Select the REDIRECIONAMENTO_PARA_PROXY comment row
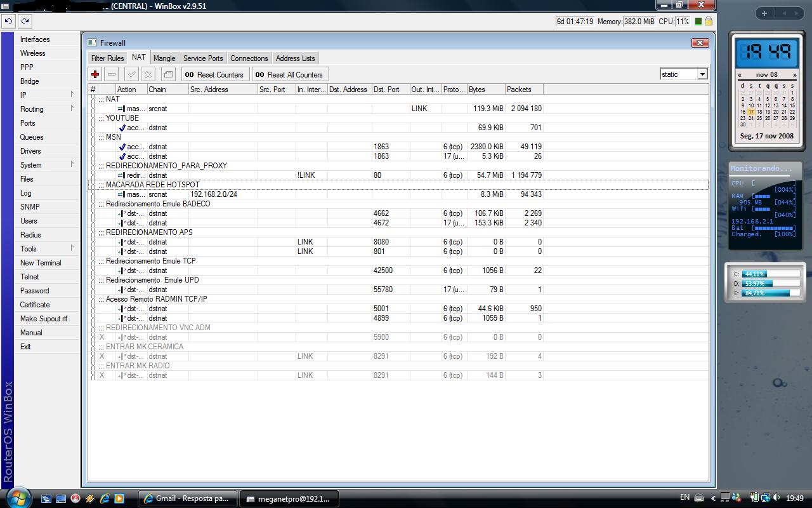 (398, 166)
